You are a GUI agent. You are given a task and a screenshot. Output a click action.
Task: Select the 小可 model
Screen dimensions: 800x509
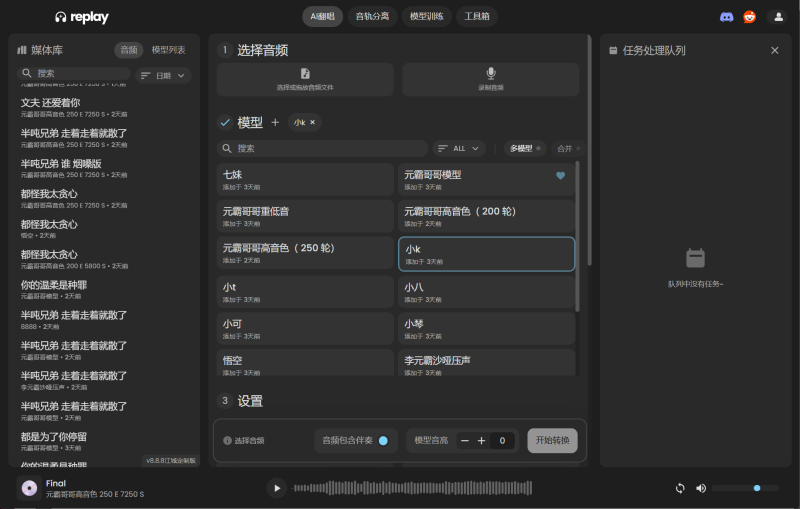click(x=305, y=328)
